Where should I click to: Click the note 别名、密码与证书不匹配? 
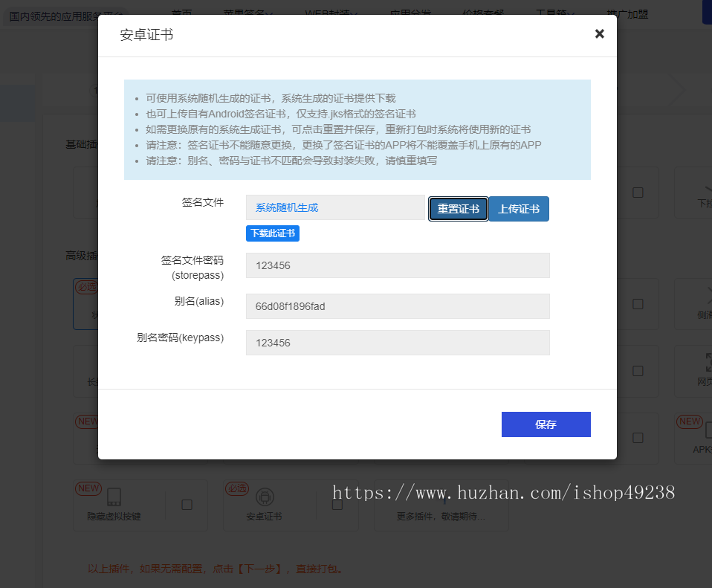click(x=291, y=161)
